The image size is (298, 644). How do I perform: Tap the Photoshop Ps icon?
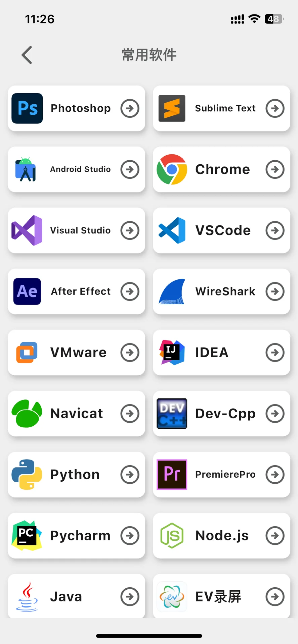coord(27,108)
